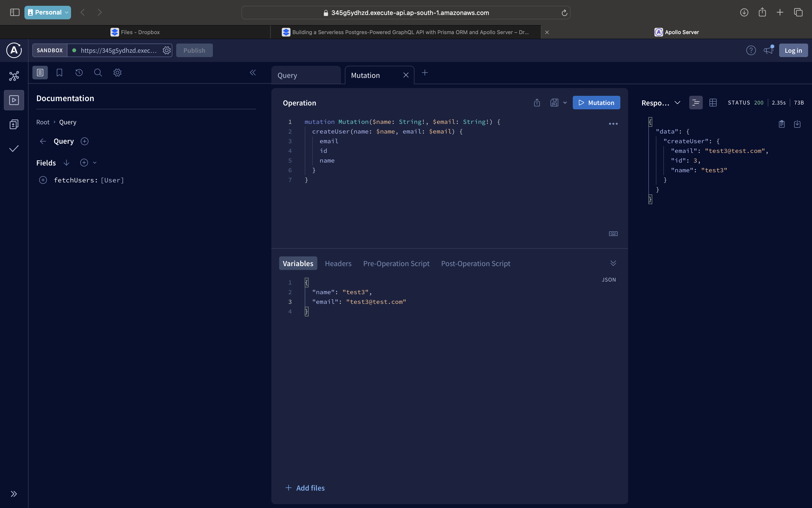The width and height of the screenshot is (812, 508).
Task: Switch to the Query operation tab
Action: [306, 75]
